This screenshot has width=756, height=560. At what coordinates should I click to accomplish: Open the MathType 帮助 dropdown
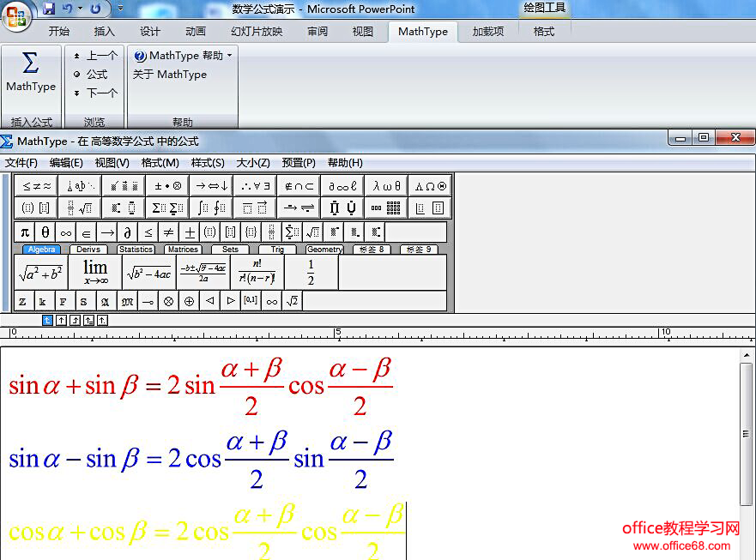pyautogui.click(x=181, y=55)
